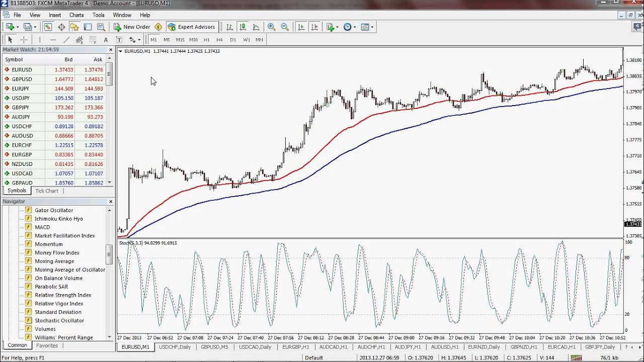
Task: Expand the Arrows tool dropdown arrow
Action: coord(139,40)
